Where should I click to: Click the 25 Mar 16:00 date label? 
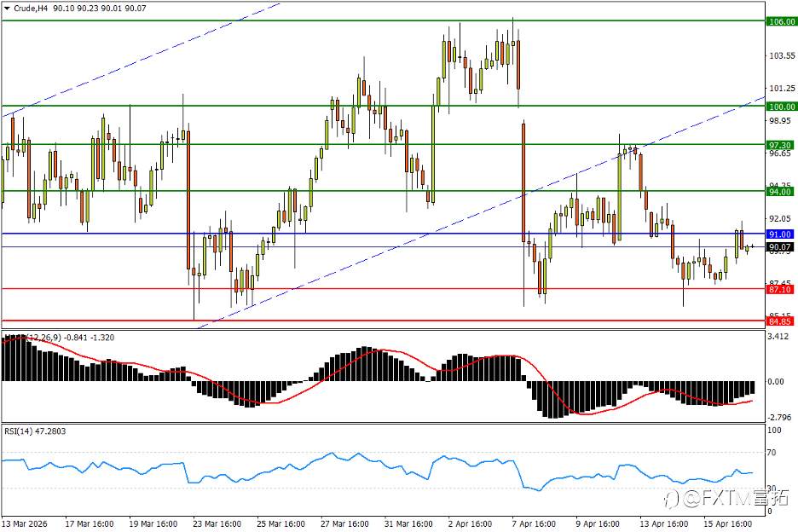[281, 523]
